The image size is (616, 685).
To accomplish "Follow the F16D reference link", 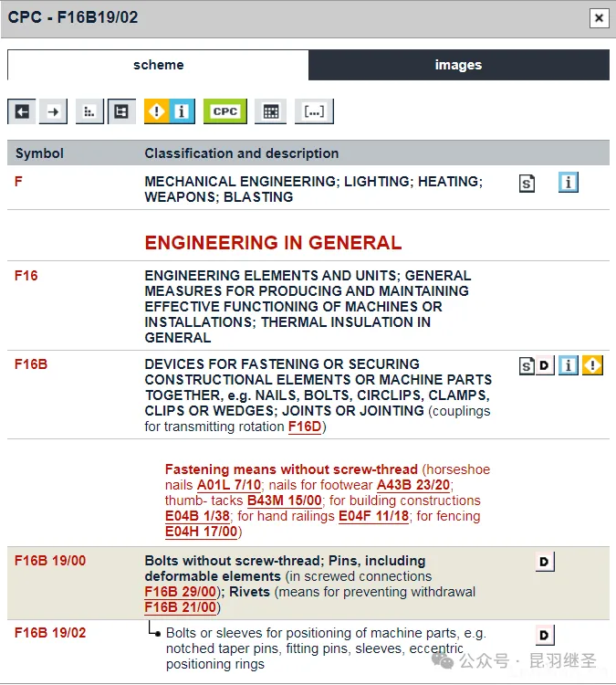I will click(305, 427).
